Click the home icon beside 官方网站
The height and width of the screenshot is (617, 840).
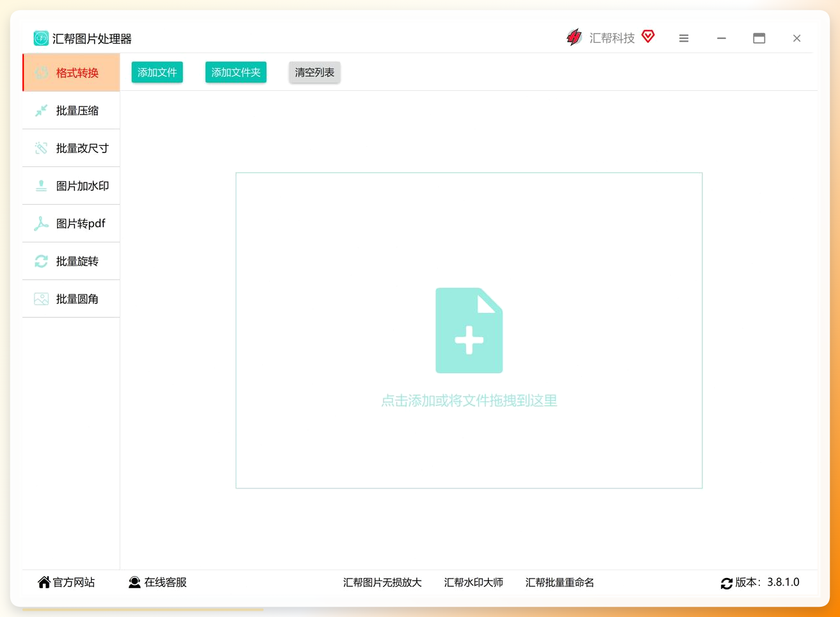[x=44, y=582]
